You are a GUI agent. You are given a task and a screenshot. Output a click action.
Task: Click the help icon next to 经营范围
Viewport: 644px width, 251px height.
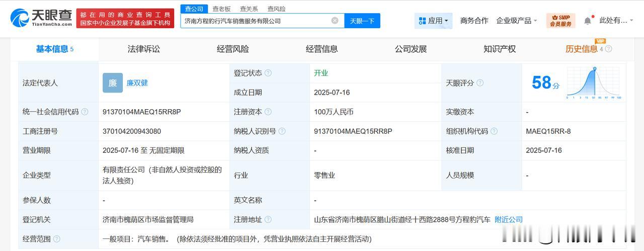click(56, 239)
